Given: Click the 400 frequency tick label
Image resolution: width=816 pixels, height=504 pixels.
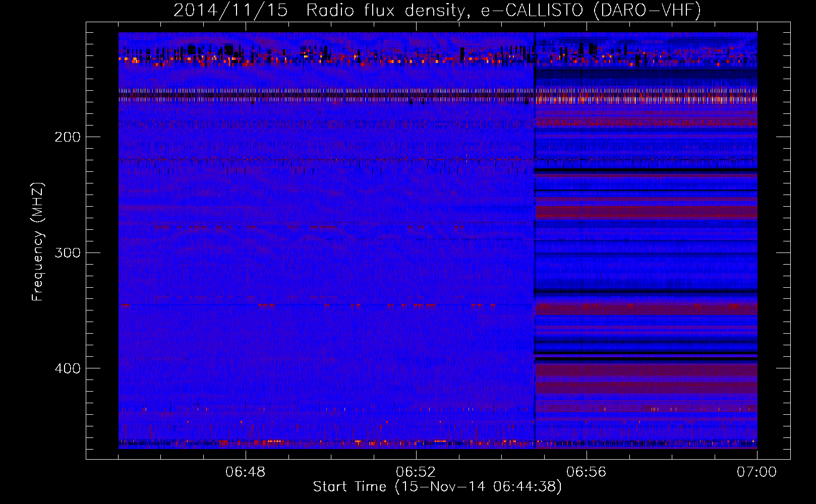Looking at the screenshot, I should pyautogui.click(x=68, y=368).
